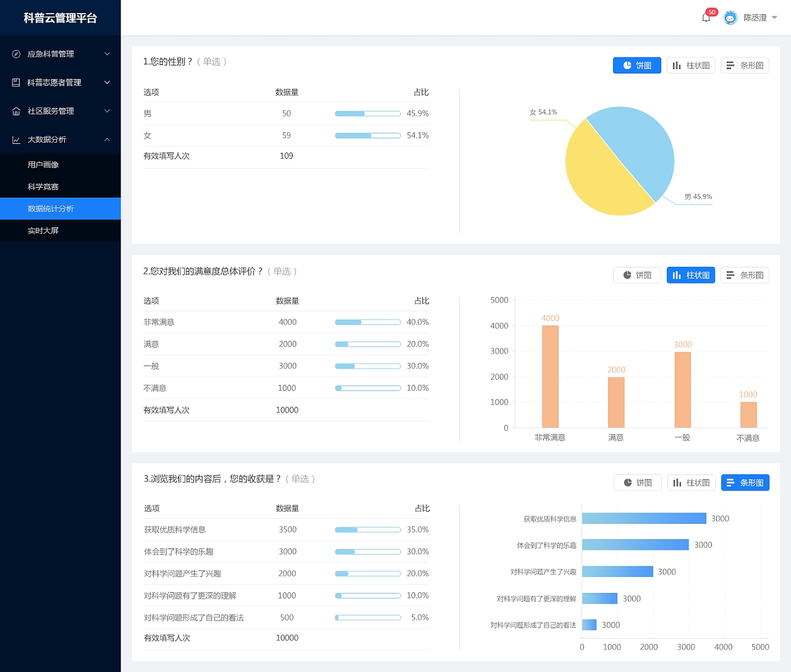Click the 体会到了科学的乐趣 horizontal bar
Viewport: 791px width, 672px height.
pos(635,545)
